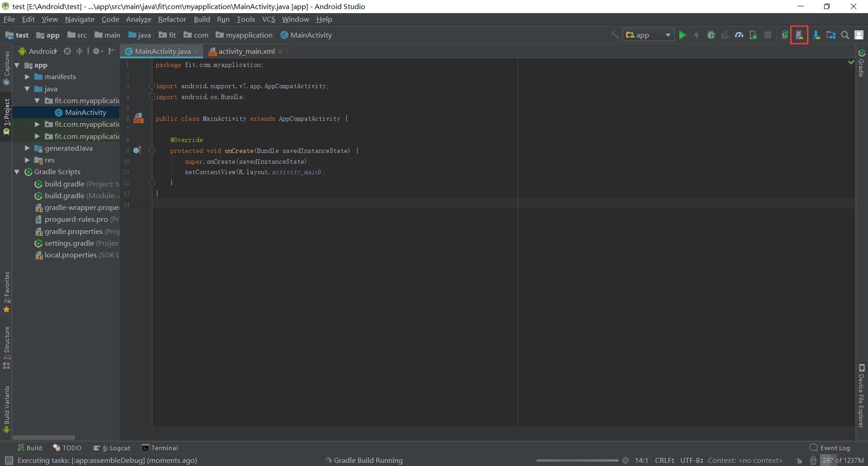Toggle the Gradle side panel
Screen dimensions: 868x466
862,63
